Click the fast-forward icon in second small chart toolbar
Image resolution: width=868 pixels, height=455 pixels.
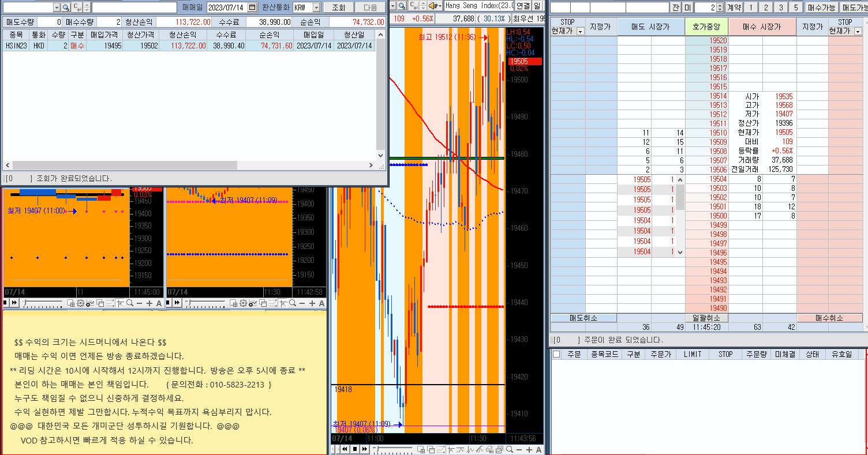[177, 303]
